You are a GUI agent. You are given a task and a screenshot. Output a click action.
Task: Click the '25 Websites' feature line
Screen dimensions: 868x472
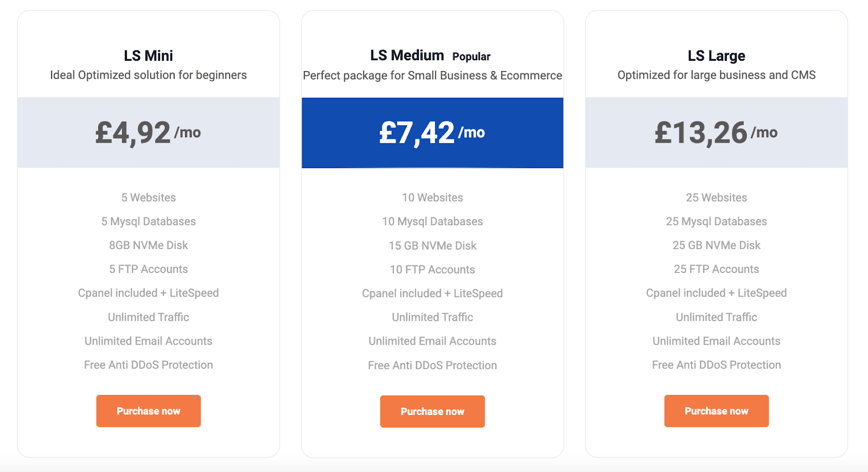716,197
